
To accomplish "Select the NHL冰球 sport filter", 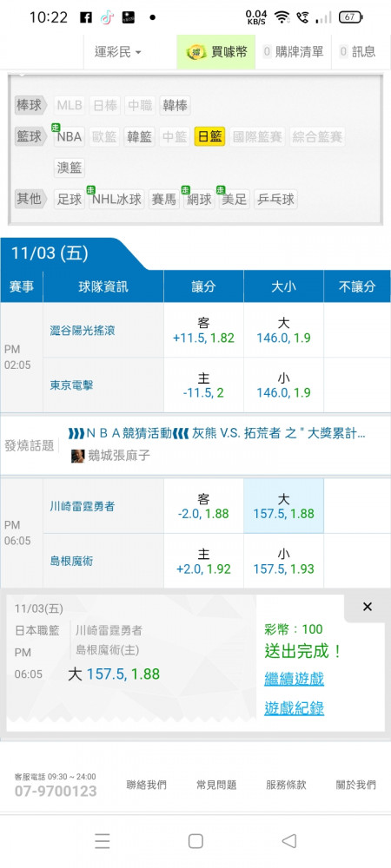I will point(116,200).
